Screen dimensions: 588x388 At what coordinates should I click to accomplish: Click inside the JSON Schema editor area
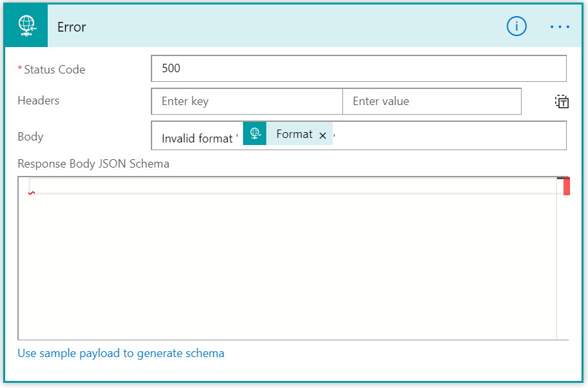click(288, 262)
